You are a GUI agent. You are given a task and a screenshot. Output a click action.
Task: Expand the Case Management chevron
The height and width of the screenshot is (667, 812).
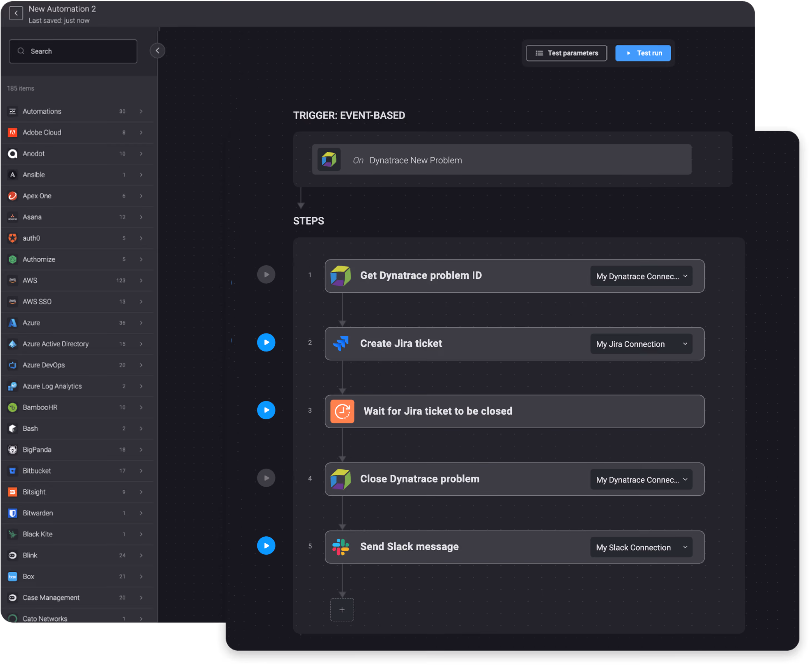141,598
